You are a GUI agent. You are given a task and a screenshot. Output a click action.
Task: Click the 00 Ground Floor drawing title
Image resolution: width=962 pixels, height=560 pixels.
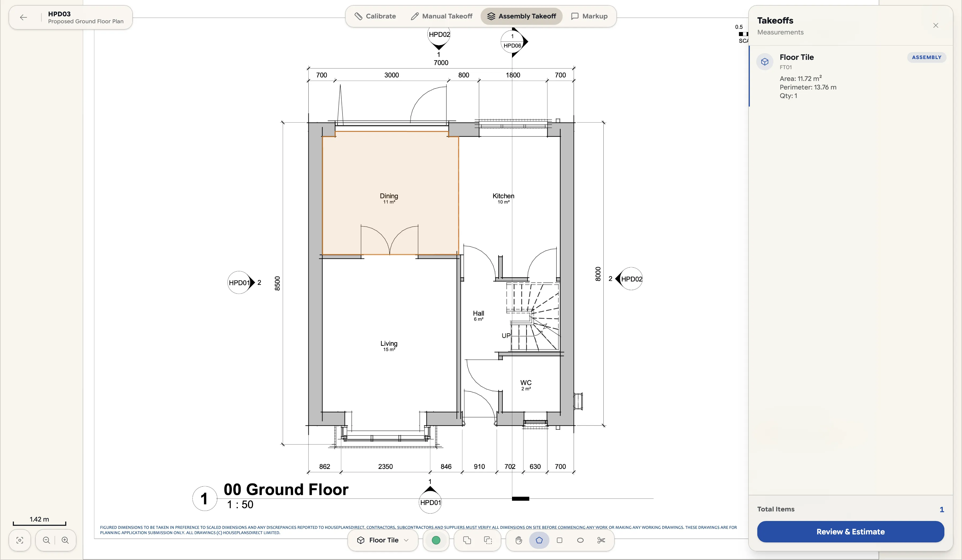(x=286, y=489)
